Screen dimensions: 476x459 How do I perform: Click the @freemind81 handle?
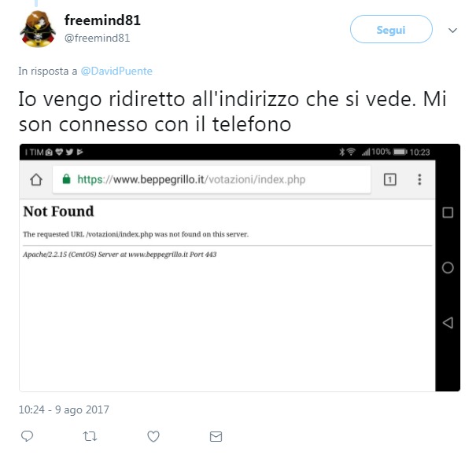(x=97, y=38)
